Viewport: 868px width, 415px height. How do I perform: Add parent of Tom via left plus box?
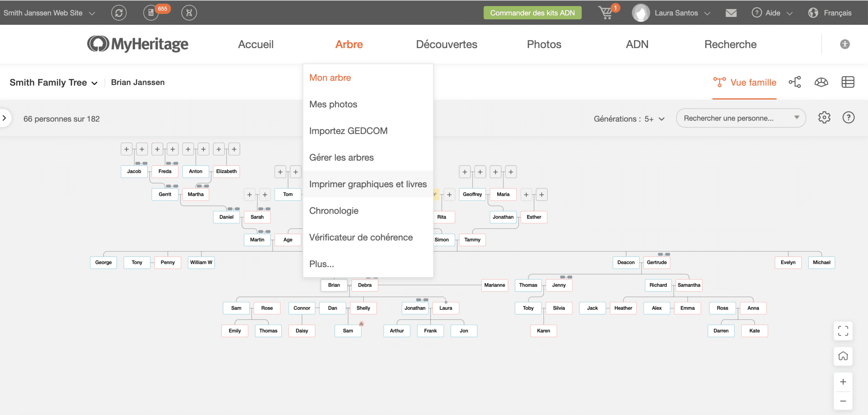point(280,172)
